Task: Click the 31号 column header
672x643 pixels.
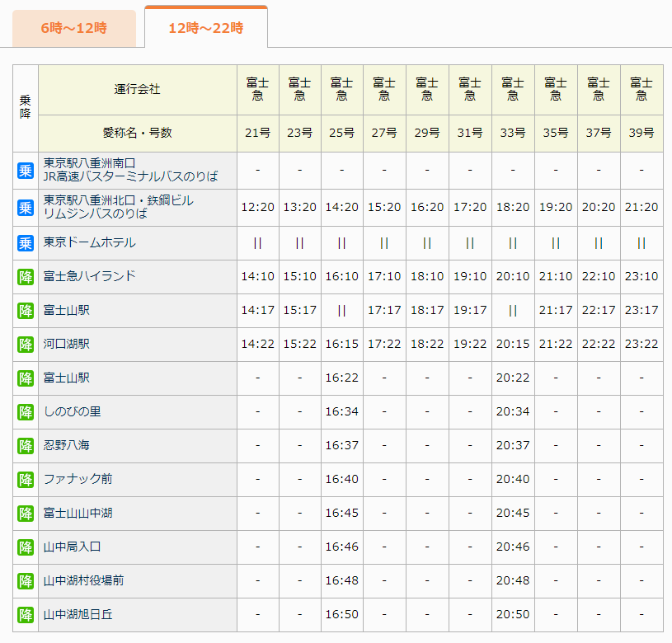Action: point(470,133)
